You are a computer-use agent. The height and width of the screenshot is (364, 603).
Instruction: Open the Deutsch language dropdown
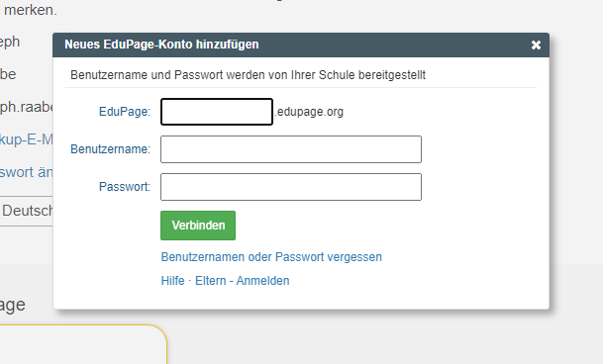coord(26,211)
